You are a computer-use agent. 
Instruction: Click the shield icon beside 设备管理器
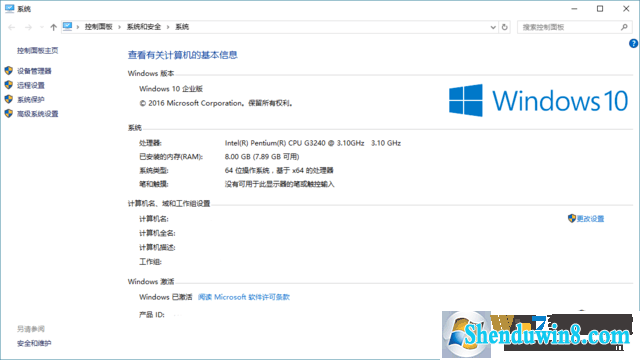9,71
